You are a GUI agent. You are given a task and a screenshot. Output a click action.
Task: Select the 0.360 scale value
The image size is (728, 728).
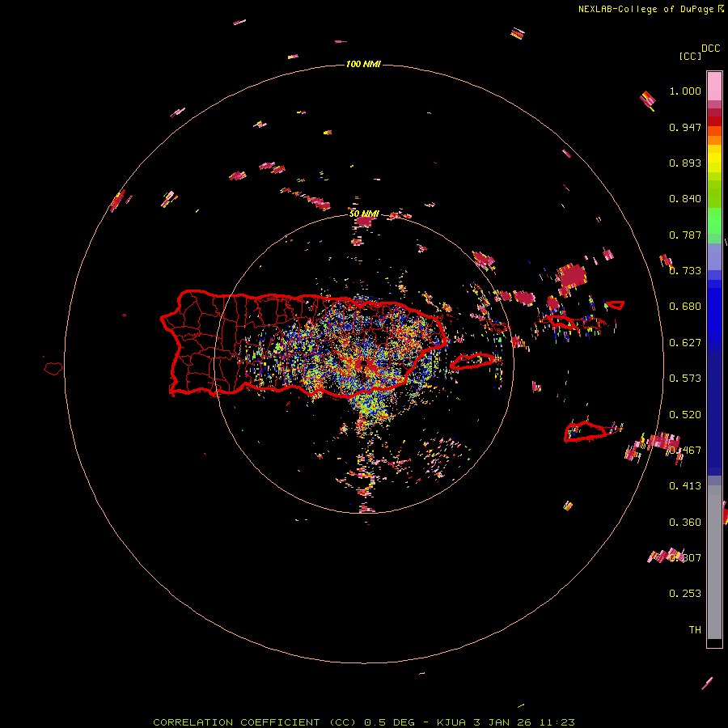(x=685, y=523)
